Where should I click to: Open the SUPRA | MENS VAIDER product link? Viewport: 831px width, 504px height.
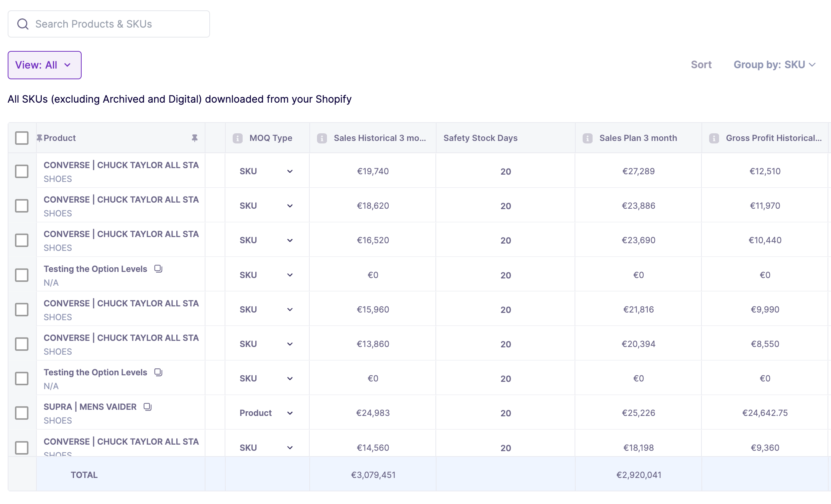pyautogui.click(x=90, y=407)
